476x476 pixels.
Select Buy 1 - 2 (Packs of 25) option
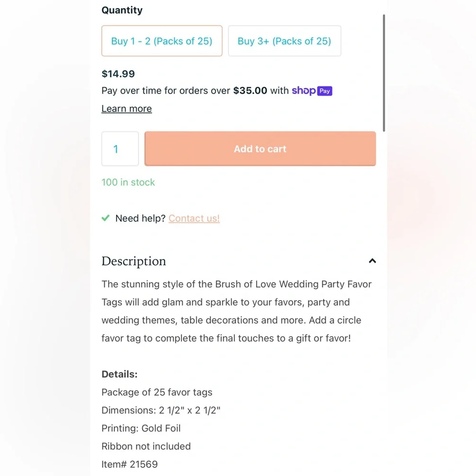point(162,41)
